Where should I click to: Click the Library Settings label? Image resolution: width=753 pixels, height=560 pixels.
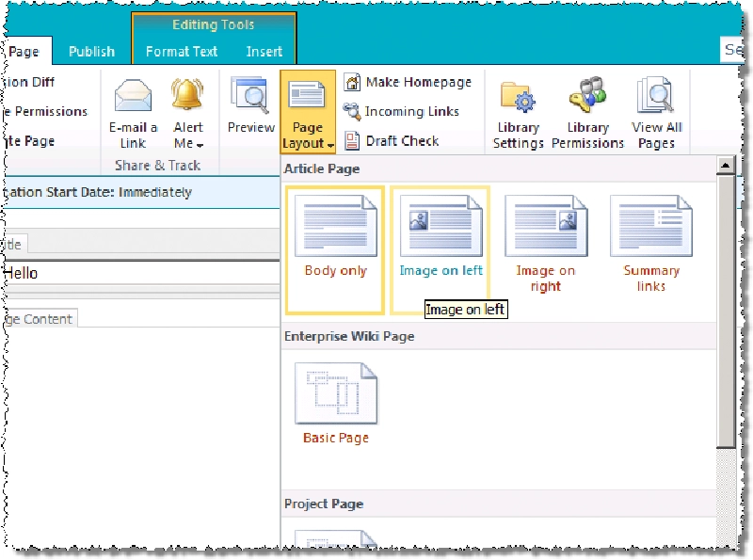point(519,135)
